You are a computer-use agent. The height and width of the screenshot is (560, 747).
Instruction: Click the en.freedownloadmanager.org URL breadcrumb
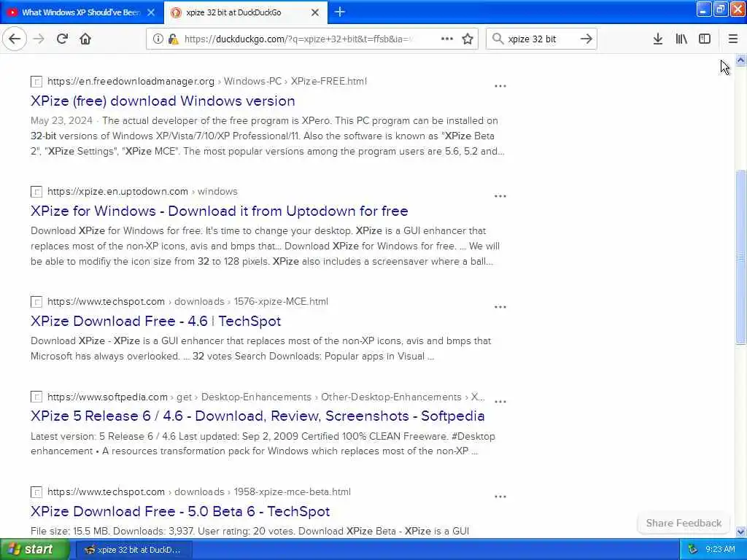[207, 82]
